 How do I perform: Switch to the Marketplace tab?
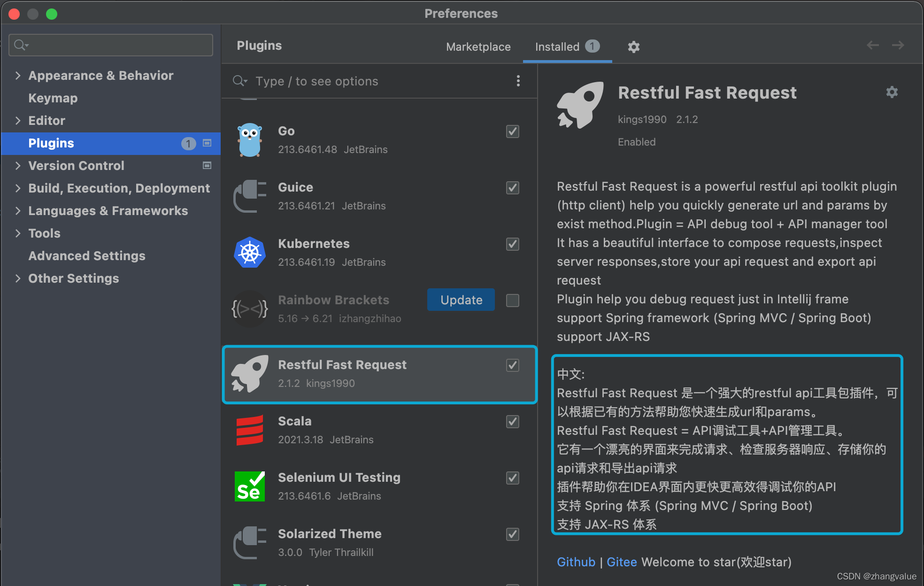coord(478,46)
